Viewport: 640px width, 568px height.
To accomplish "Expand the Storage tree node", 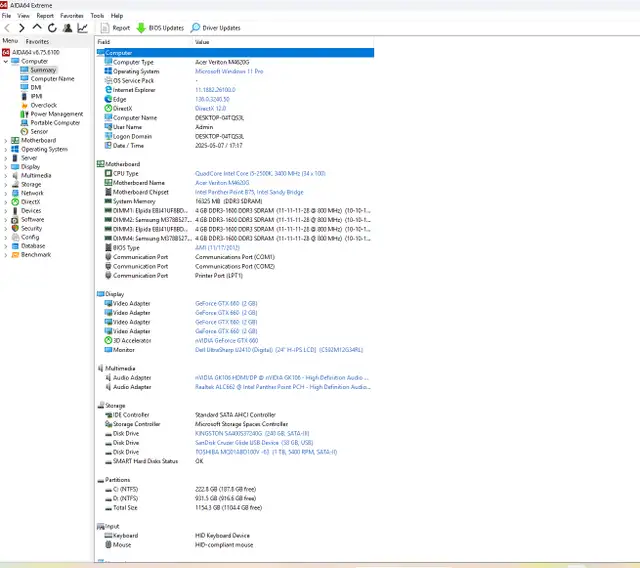I will [6, 184].
